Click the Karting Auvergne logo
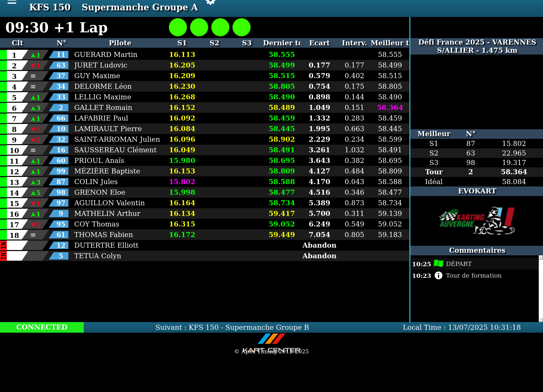The height and width of the screenshot is (392, 543). [x=477, y=221]
